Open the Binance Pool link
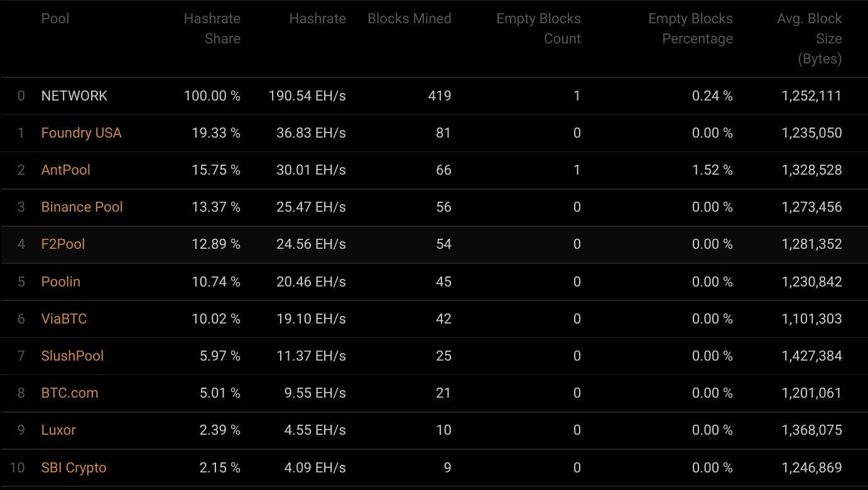868x490 pixels. coord(82,207)
